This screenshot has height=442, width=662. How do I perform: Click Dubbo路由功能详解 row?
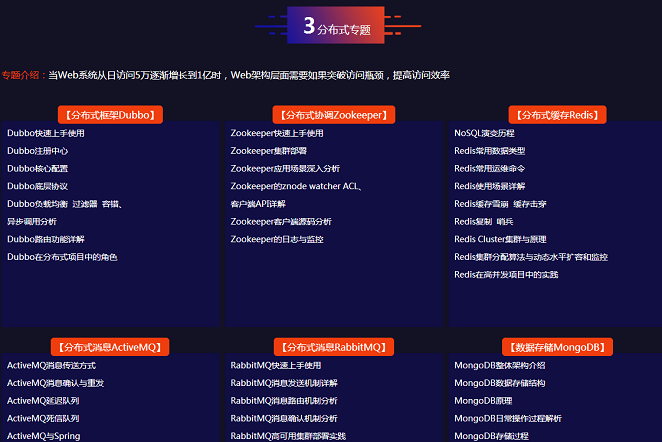tap(46, 239)
